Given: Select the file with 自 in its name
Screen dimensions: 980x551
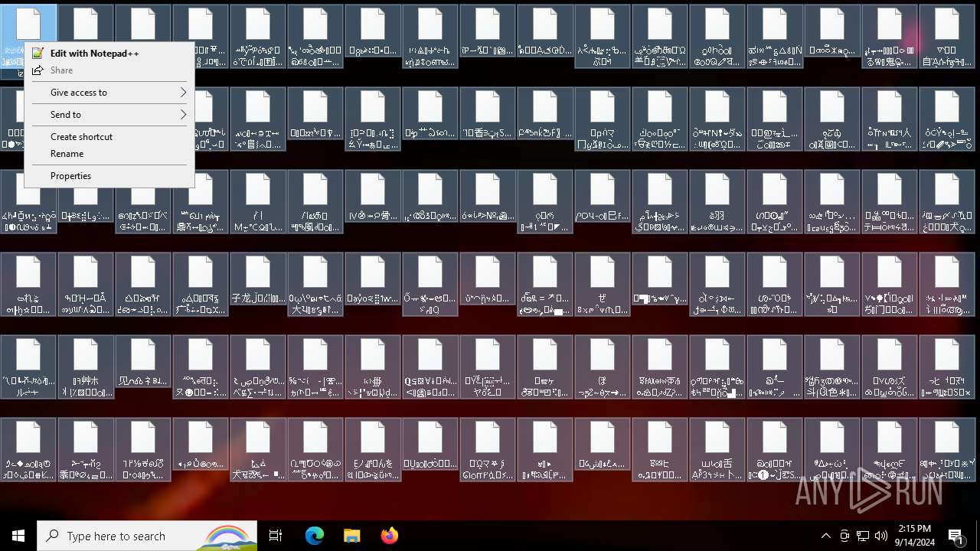Looking at the screenshot, I should pos(947,37).
